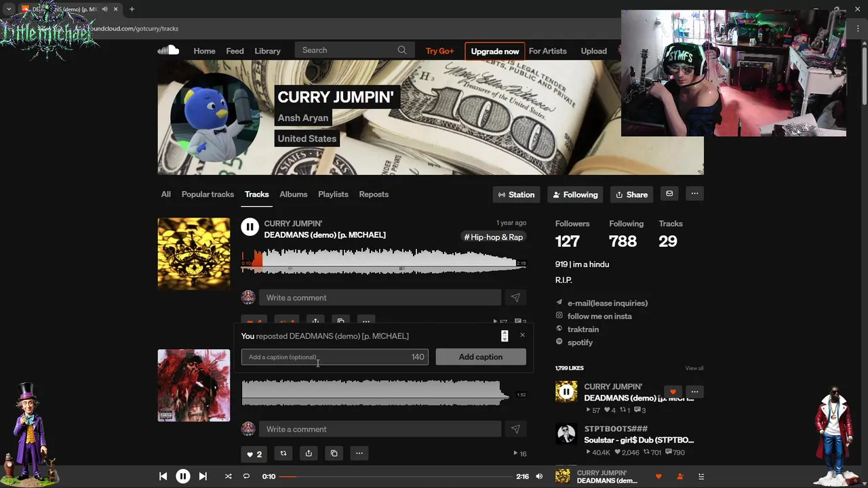Click the search magnifier icon
This screenshot has width=868, height=488.
click(402, 50)
